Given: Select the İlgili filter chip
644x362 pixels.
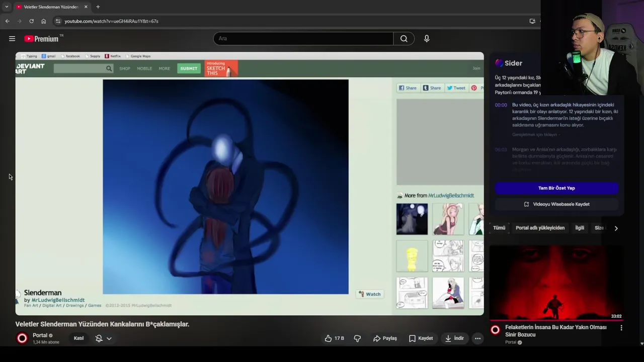Looking at the screenshot, I should [x=580, y=228].
